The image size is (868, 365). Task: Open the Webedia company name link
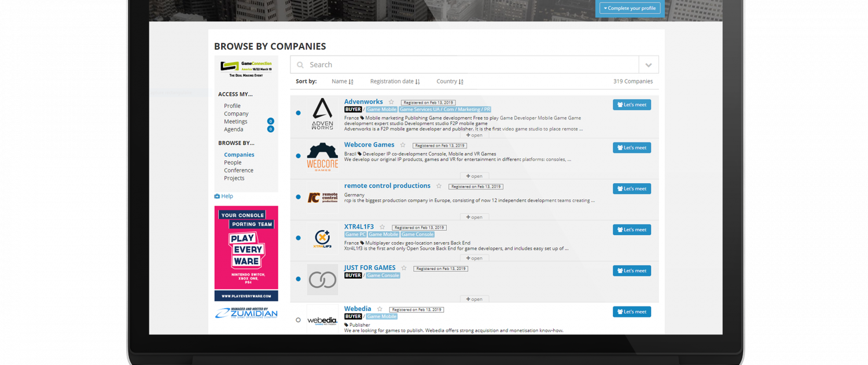(x=358, y=309)
